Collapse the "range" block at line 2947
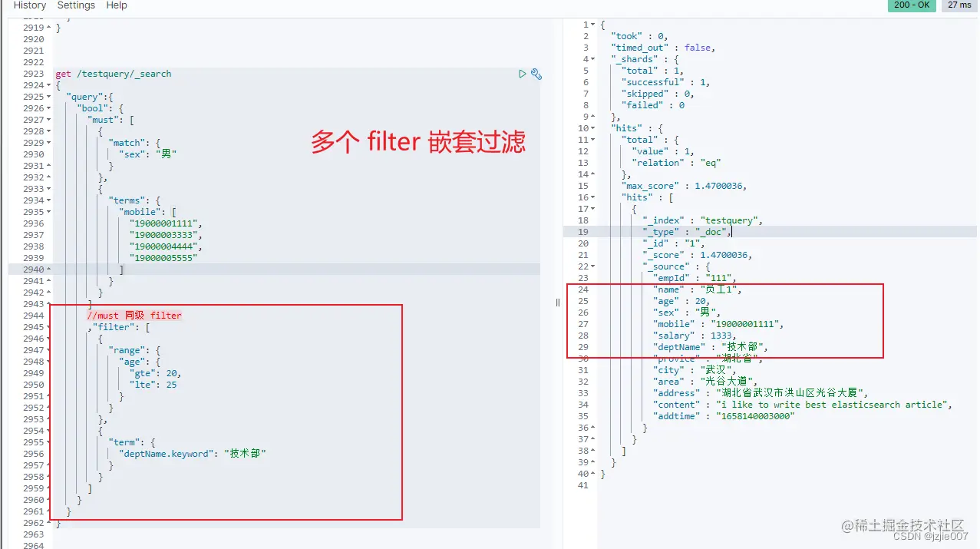Viewport: 980px width, 549px height. point(48,350)
